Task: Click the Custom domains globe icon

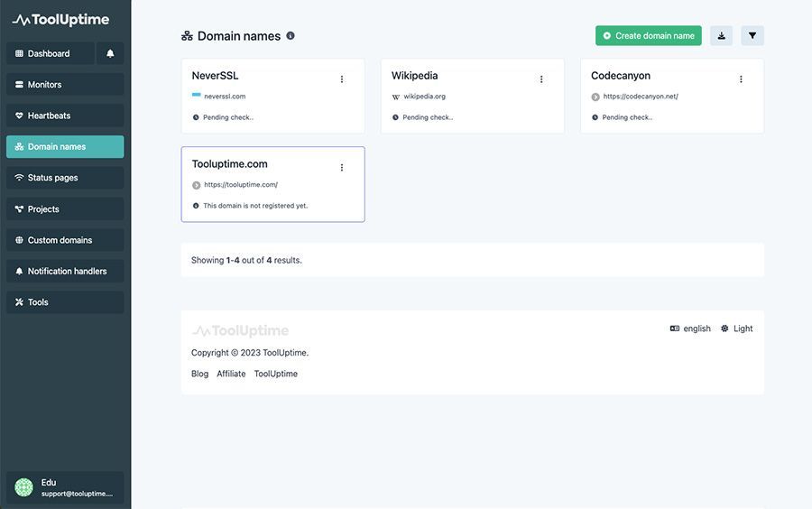Action: point(19,240)
